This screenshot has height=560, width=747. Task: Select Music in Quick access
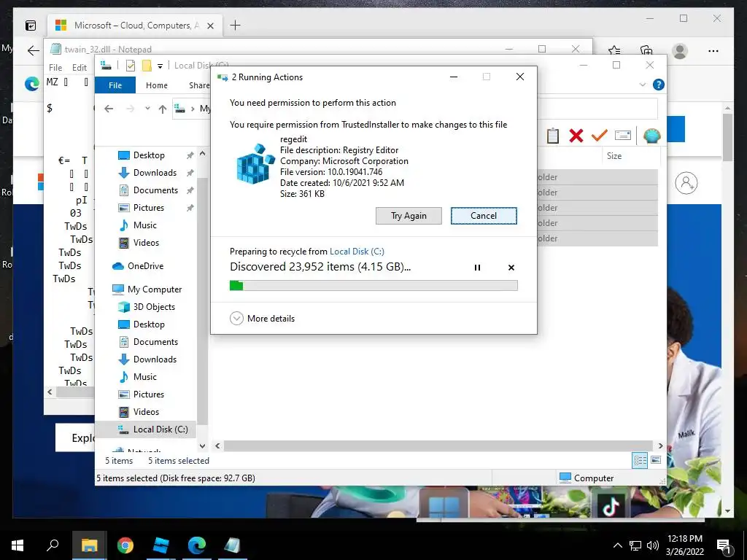(145, 225)
